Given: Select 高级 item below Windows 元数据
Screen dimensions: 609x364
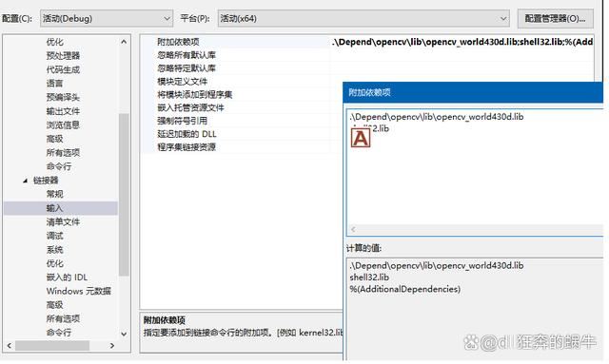Looking at the screenshot, I should pos(54,305).
